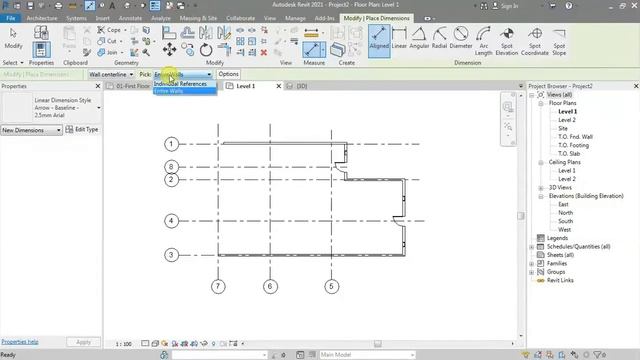Click the Modify arrow tool

(13, 38)
